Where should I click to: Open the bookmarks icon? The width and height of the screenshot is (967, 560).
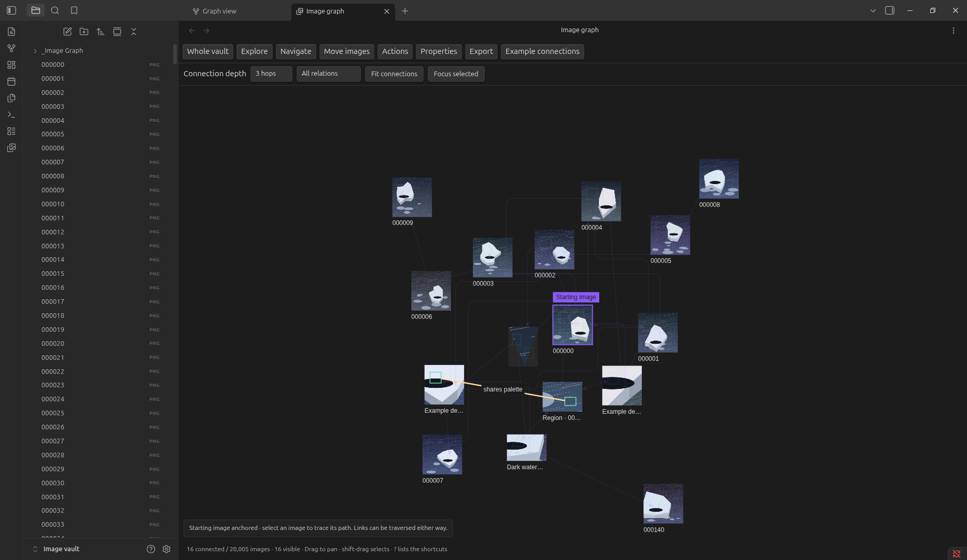74,10
